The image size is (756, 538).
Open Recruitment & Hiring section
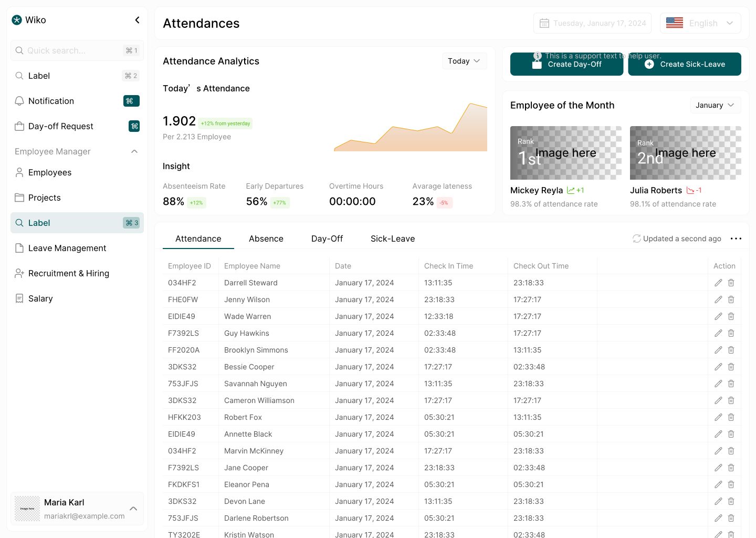pos(77,273)
